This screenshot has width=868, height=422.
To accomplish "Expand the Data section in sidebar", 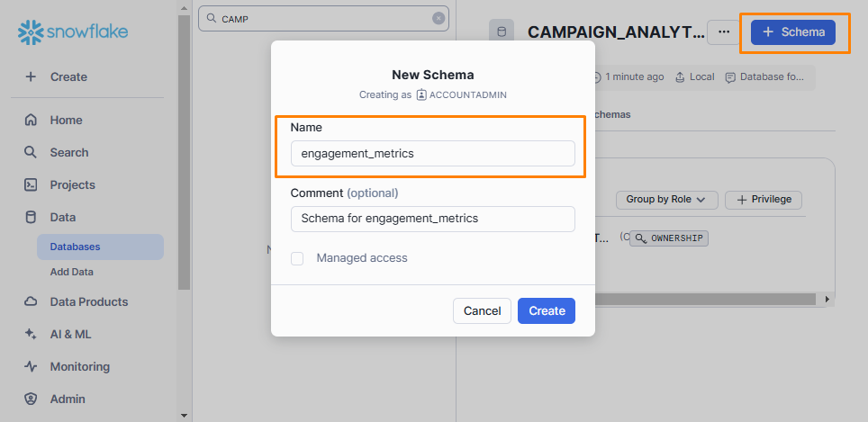I will 63,217.
